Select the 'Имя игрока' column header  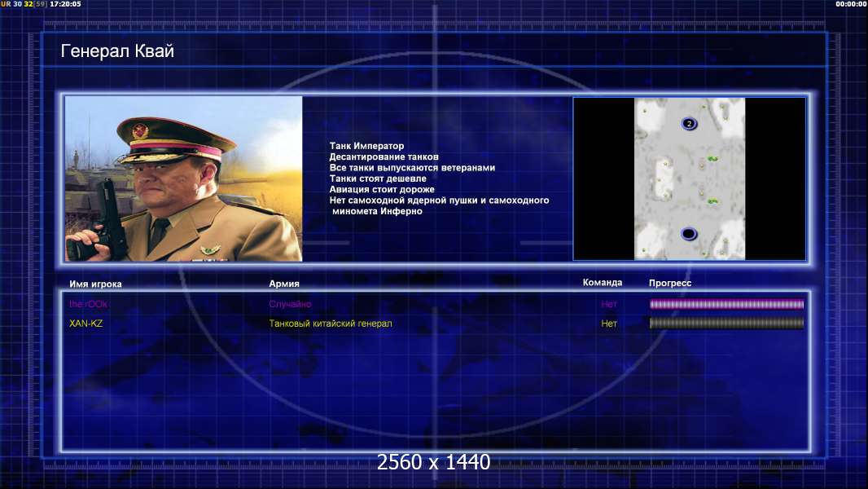(x=95, y=284)
